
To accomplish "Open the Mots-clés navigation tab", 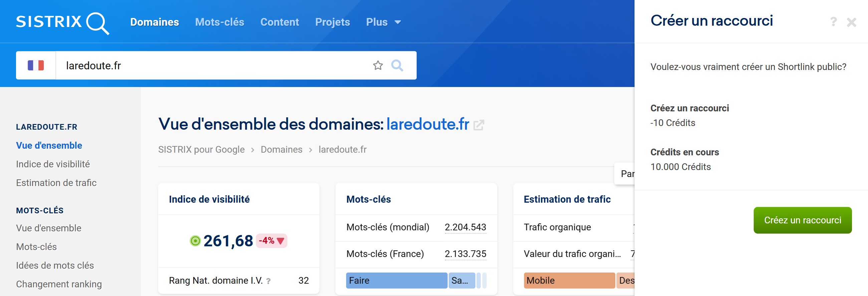I will pyautogui.click(x=219, y=22).
